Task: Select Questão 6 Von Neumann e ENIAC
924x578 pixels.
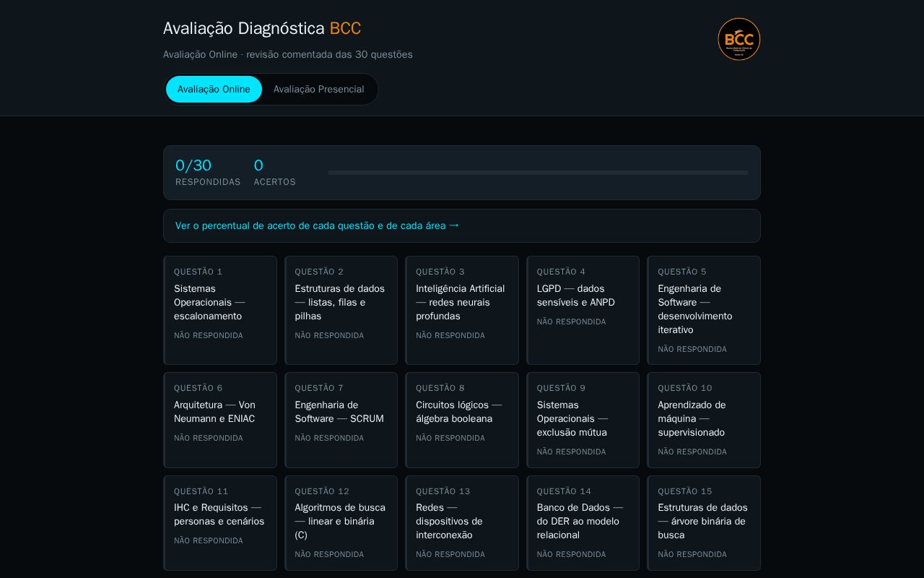Action: point(220,420)
